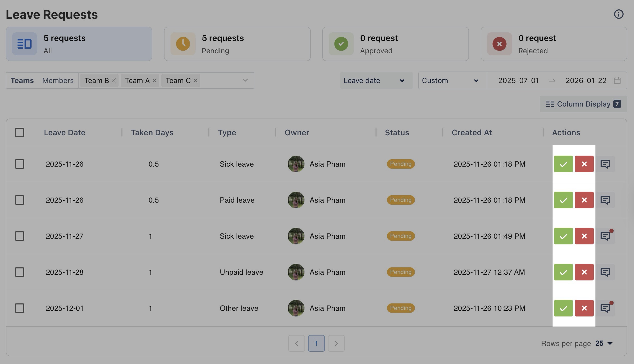Open comments for the 2025-11-27 Sick leave
Image resolution: width=634 pixels, height=364 pixels.
coord(605,236)
